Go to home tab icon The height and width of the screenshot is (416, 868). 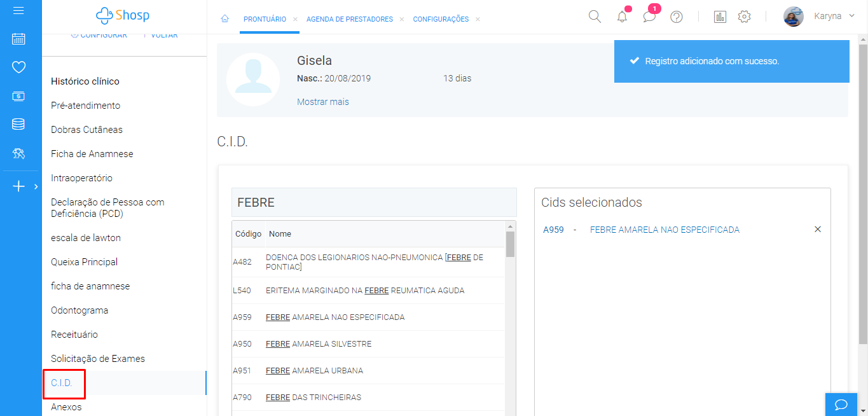tap(224, 19)
